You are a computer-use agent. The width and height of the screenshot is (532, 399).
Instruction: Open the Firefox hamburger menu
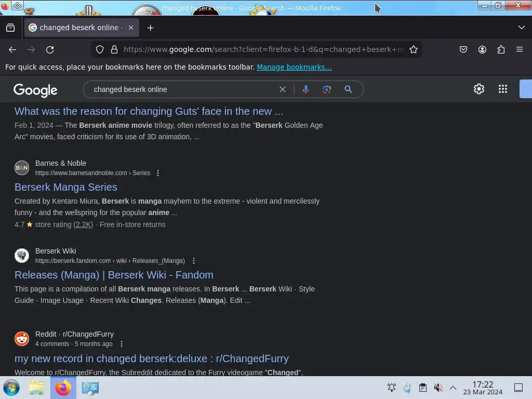tap(520, 49)
